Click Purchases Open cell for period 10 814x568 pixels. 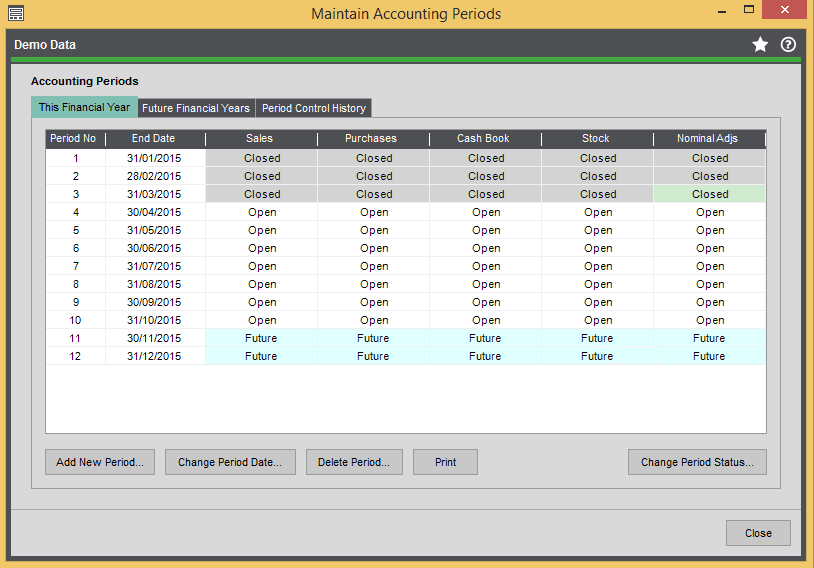(374, 320)
